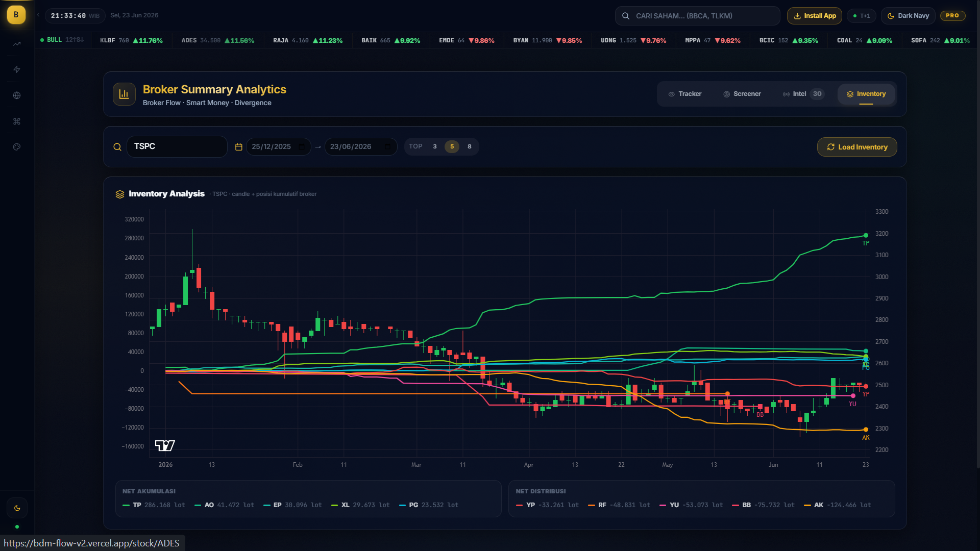Open the trending chart sidebar icon

17,44
